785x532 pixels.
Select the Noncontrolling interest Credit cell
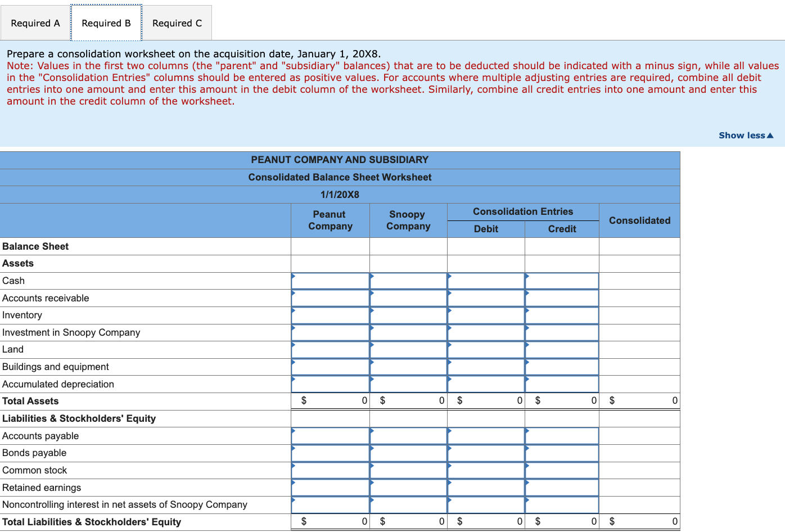(561, 504)
